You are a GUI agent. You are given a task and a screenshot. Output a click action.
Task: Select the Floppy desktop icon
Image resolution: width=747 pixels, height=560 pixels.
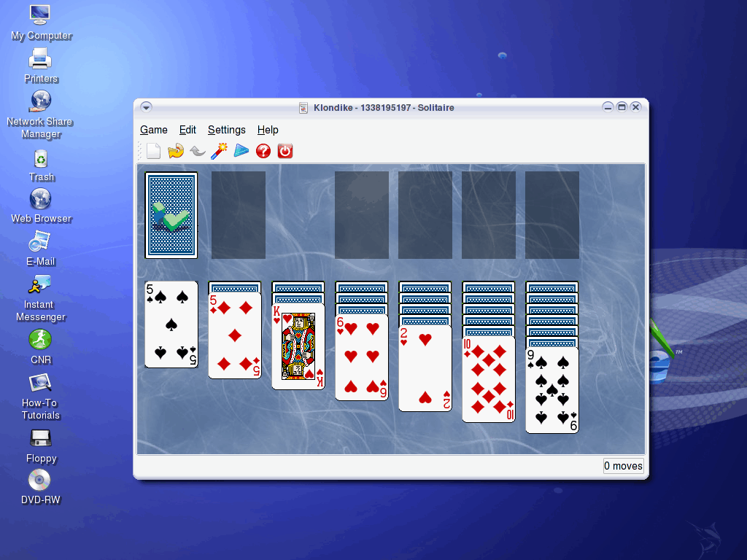pos(41,446)
